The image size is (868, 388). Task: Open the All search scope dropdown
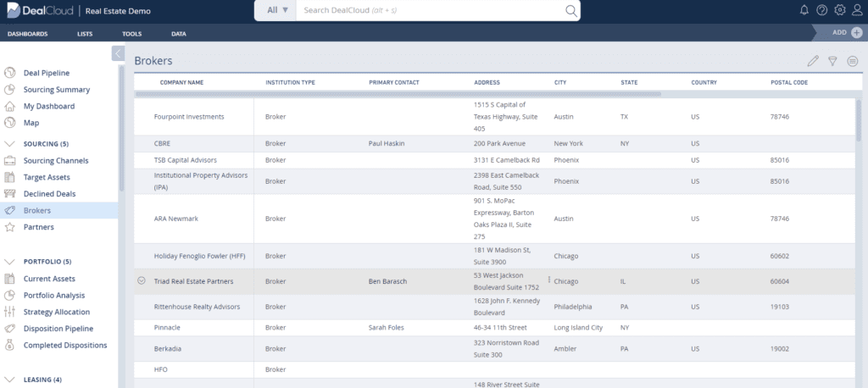coord(277,10)
